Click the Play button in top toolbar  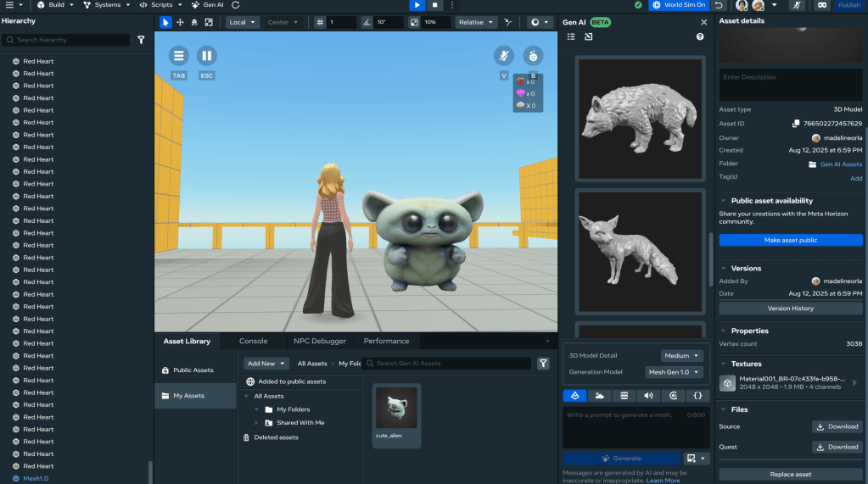point(417,5)
